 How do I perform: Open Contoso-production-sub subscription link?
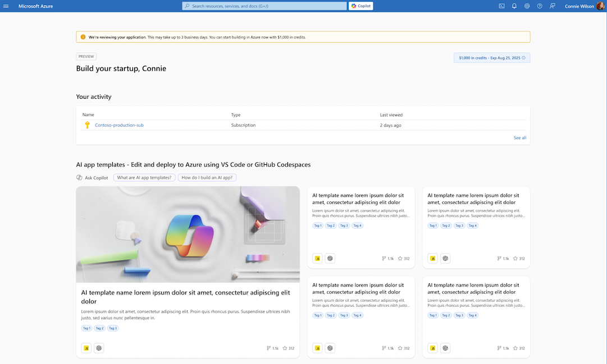click(119, 125)
